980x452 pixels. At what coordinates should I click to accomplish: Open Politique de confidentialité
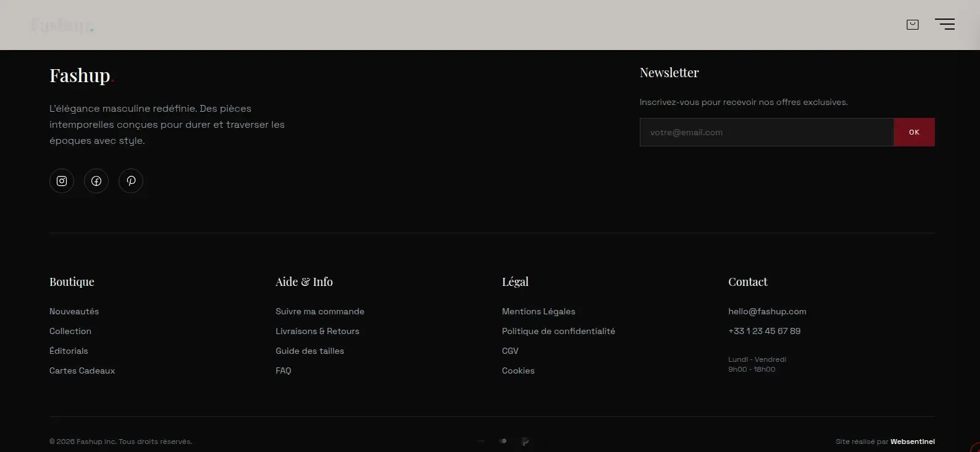click(x=558, y=332)
